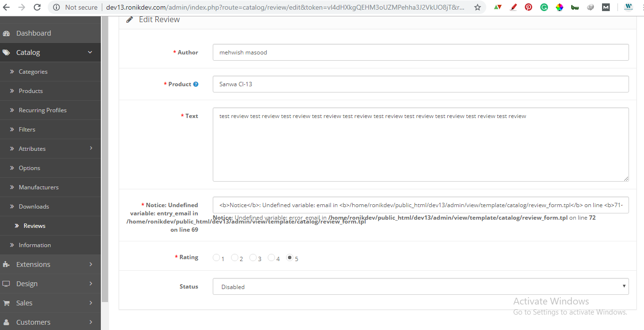Viewport: 644px width, 330px height.
Task: Open the dark M square extension
Action: click(x=606, y=7)
